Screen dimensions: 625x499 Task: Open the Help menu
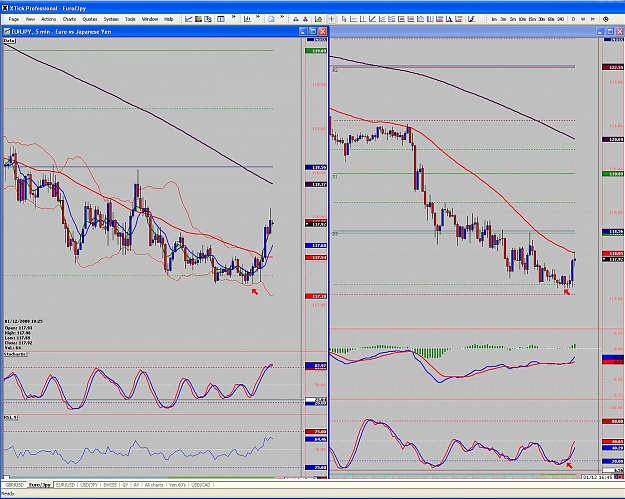tap(169, 19)
